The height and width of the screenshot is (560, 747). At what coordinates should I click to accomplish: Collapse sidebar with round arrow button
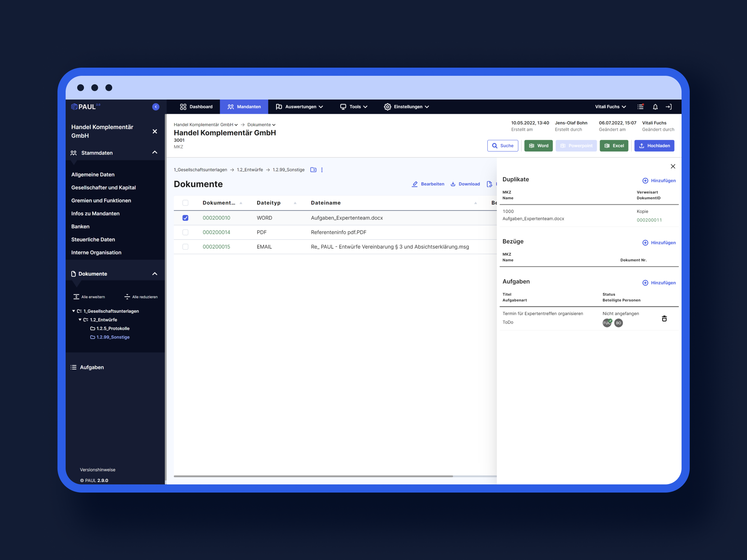point(156,107)
